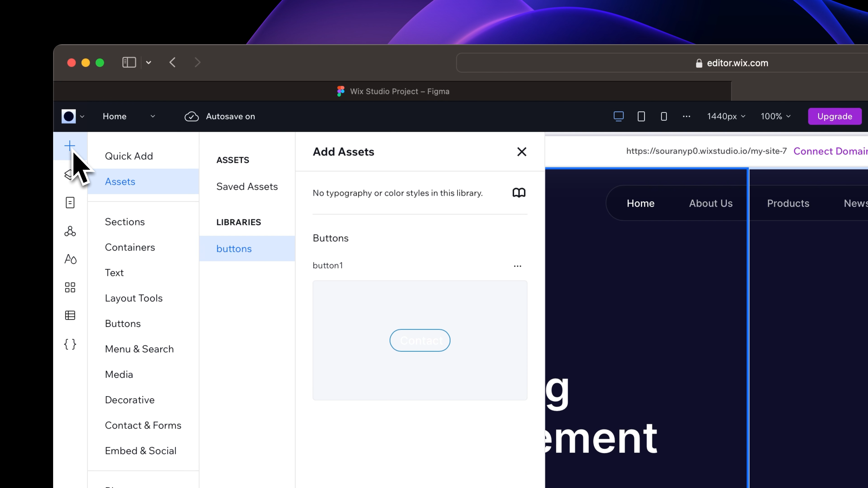Viewport: 868px width, 488px height.
Task: Select the Sections category
Action: [x=125, y=222]
